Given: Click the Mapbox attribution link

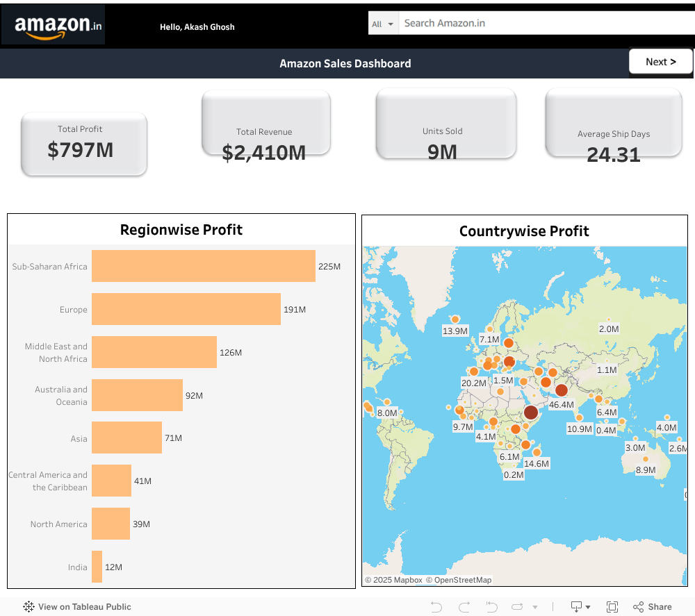Looking at the screenshot, I should coord(393,580).
